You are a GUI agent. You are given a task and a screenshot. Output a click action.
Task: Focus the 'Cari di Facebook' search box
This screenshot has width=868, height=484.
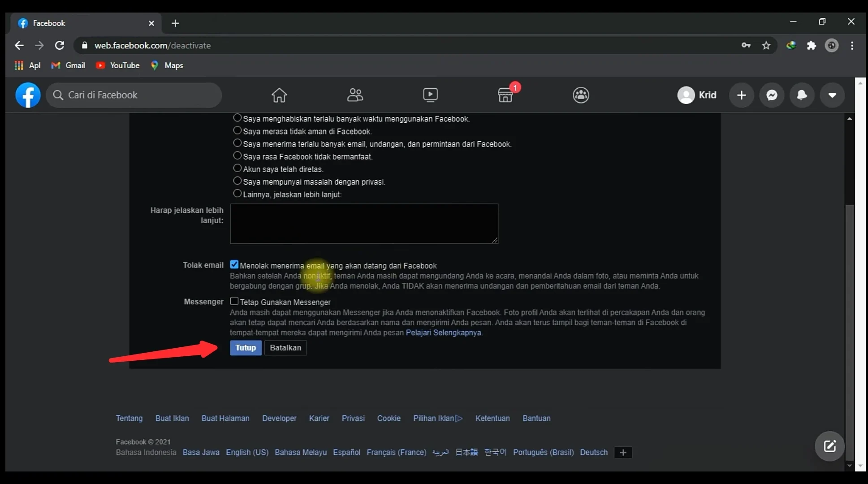coord(134,95)
